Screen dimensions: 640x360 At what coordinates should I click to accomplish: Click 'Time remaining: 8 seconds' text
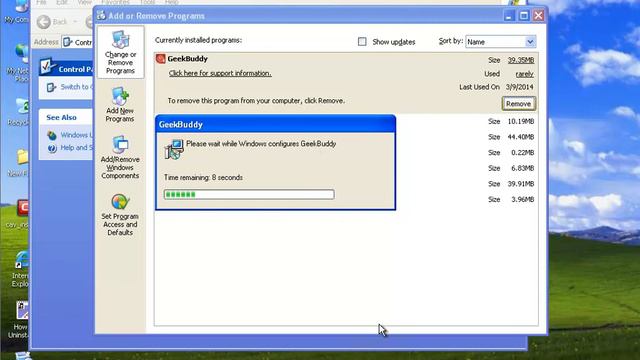203,178
